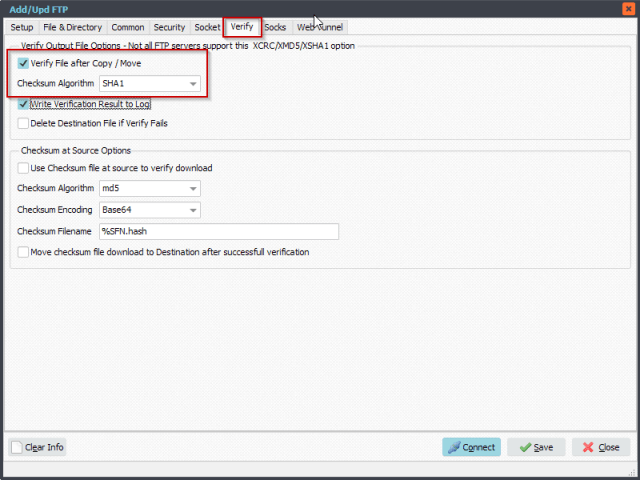Toggle Write Verification Result to Log
This screenshot has width=640, height=480.
pos(23,104)
